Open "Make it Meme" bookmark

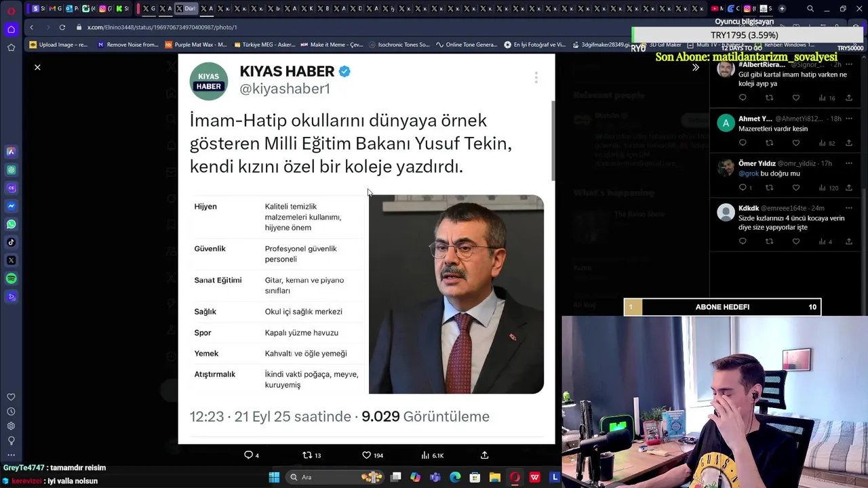[x=331, y=45]
